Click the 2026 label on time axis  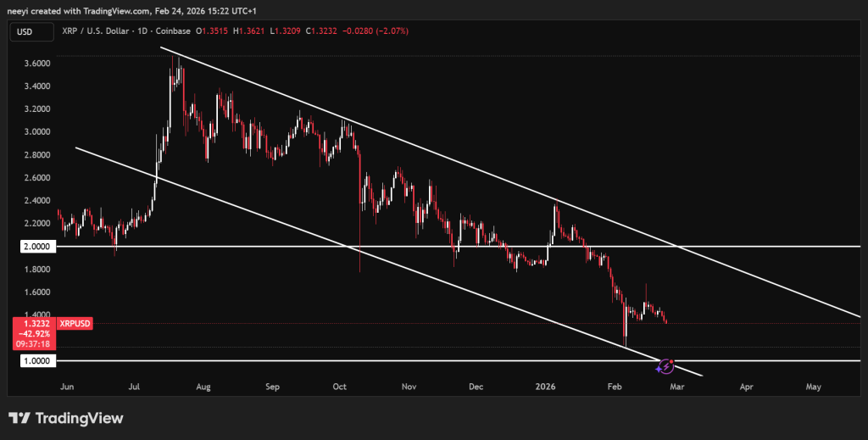tap(547, 387)
